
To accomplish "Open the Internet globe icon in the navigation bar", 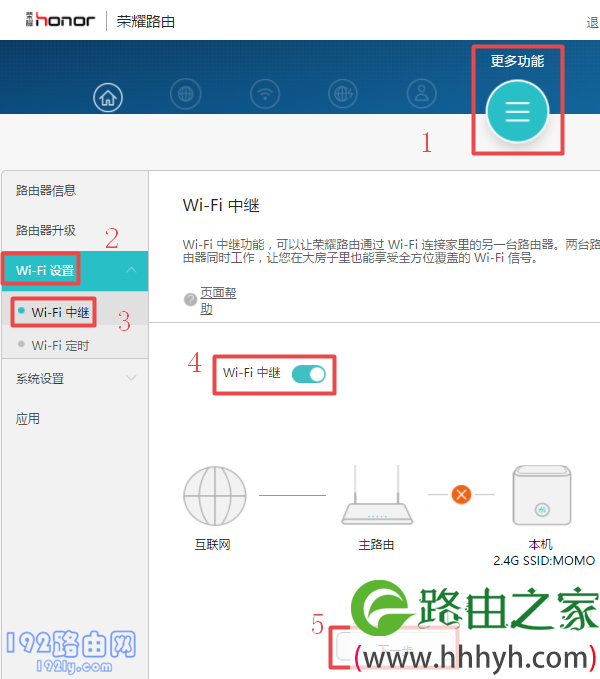I will click(186, 94).
